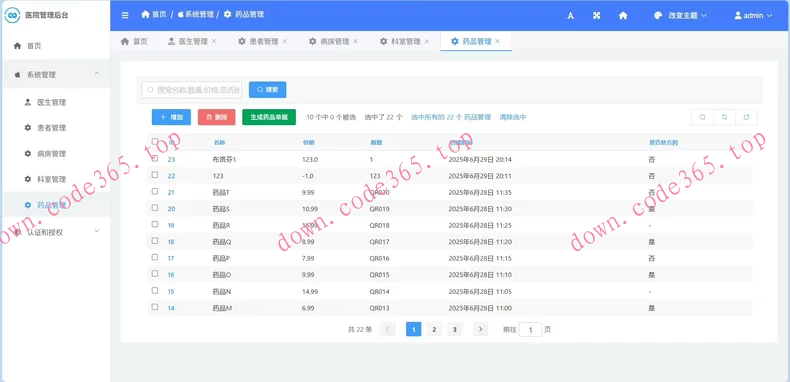This screenshot has width=790, height=382.
Task: Sort by the 是否处方药 column header
Action: tap(663, 143)
